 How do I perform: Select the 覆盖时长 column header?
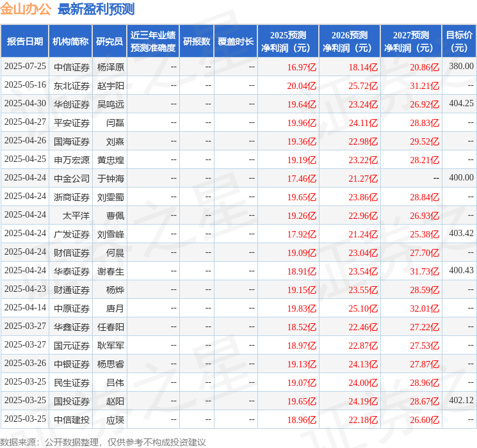pos(236,41)
